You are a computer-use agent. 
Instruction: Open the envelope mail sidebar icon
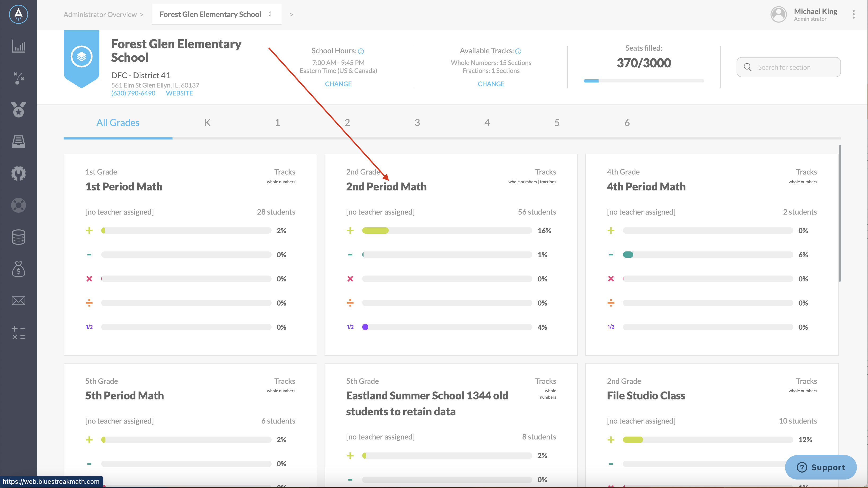coord(19,300)
